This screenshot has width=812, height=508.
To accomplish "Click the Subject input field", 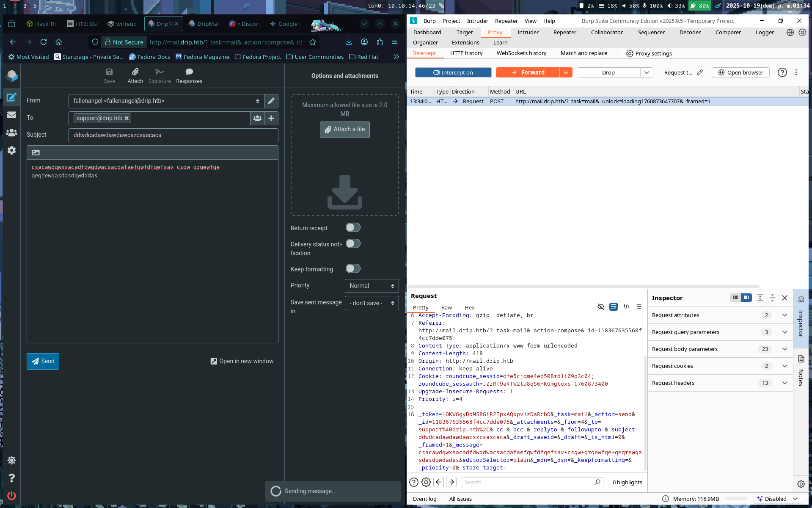I will [x=173, y=135].
